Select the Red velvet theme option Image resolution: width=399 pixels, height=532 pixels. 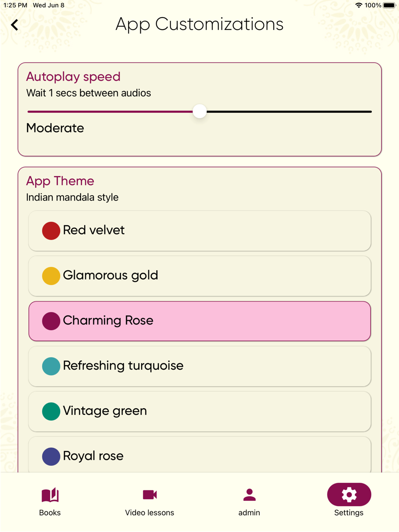(x=199, y=231)
